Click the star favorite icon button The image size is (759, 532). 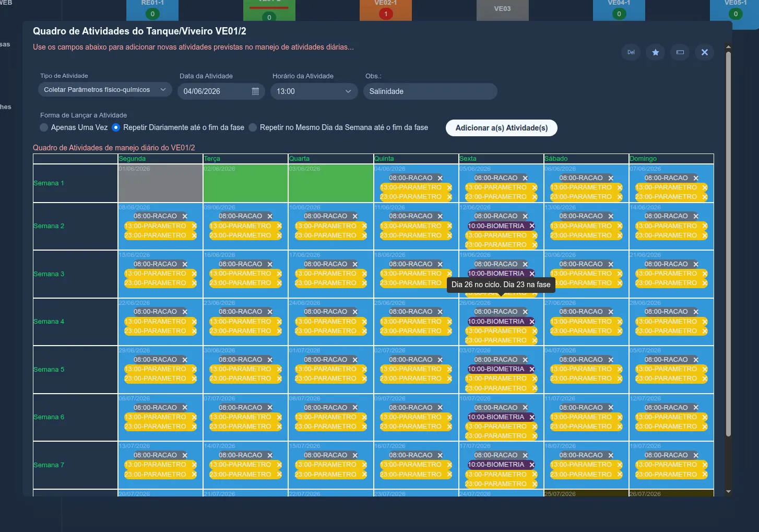coord(656,52)
